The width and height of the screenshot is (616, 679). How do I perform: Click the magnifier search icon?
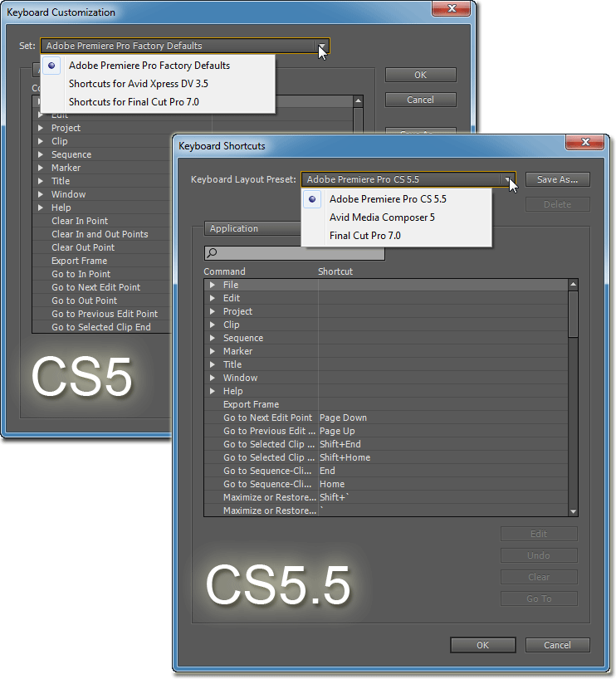pos(212,253)
